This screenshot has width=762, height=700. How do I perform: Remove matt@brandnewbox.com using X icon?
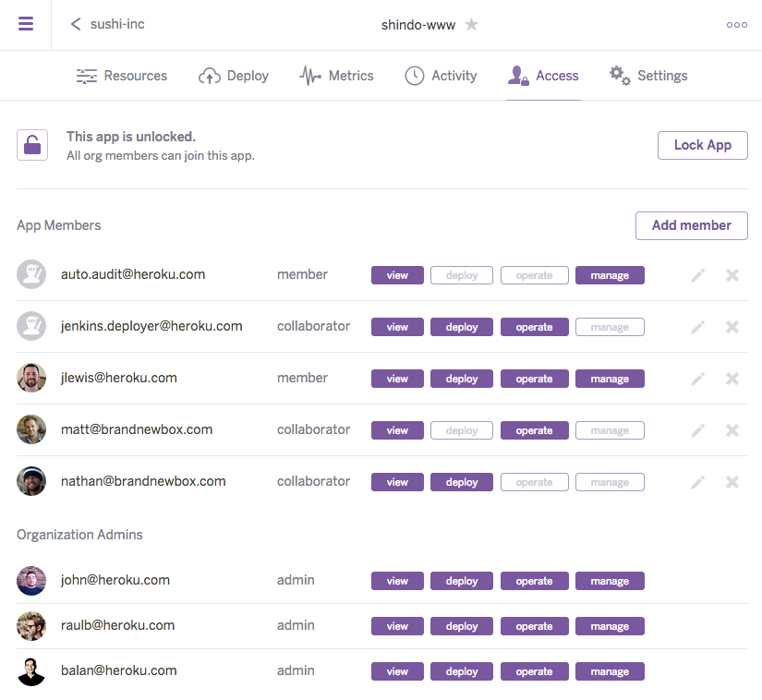(x=732, y=430)
